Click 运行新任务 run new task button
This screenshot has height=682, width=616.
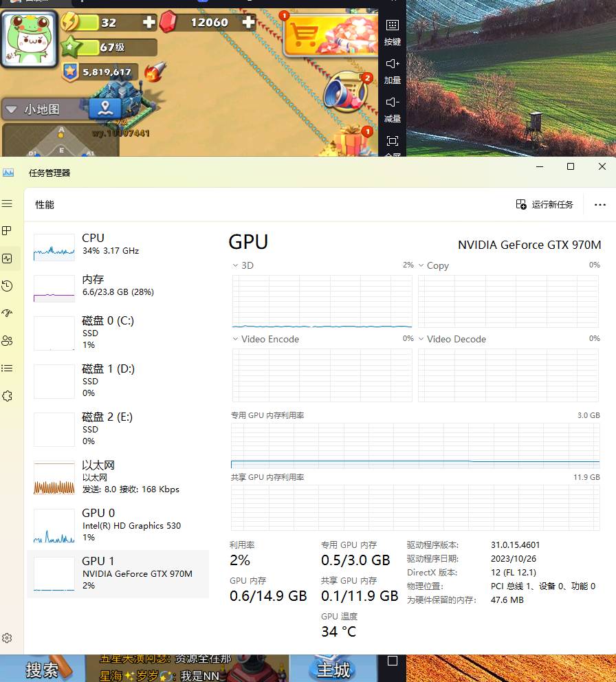(544, 205)
